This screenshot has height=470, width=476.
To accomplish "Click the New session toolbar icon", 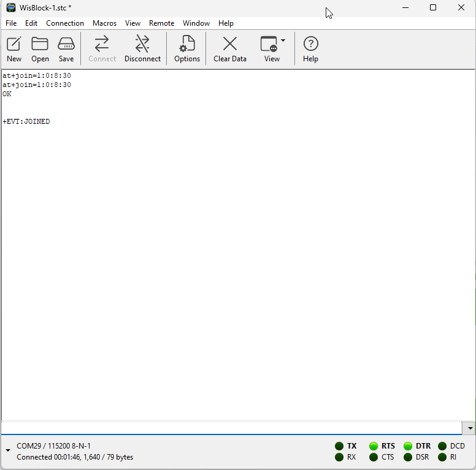I will pyautogui.click(x=14, y=49).
